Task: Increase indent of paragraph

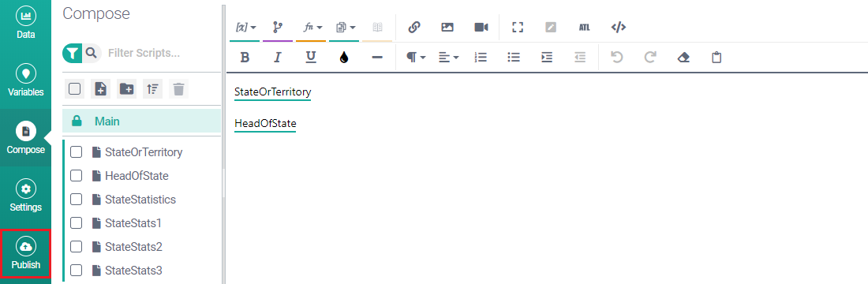Action: tap(547, 58)
